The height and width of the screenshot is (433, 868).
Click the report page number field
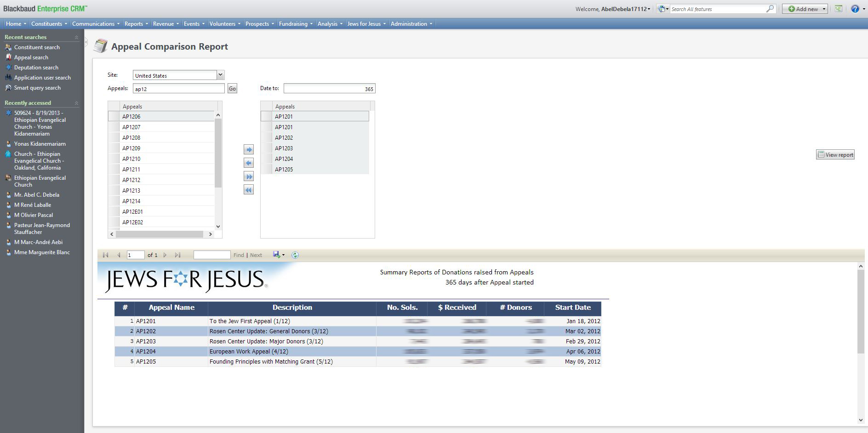point(136,255)
